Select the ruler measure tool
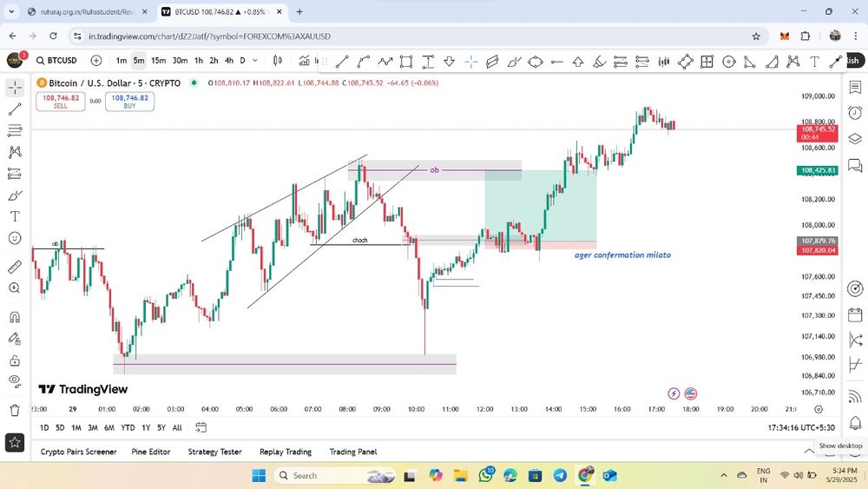This screenshot has height=489, width=868. pos(15,267)
